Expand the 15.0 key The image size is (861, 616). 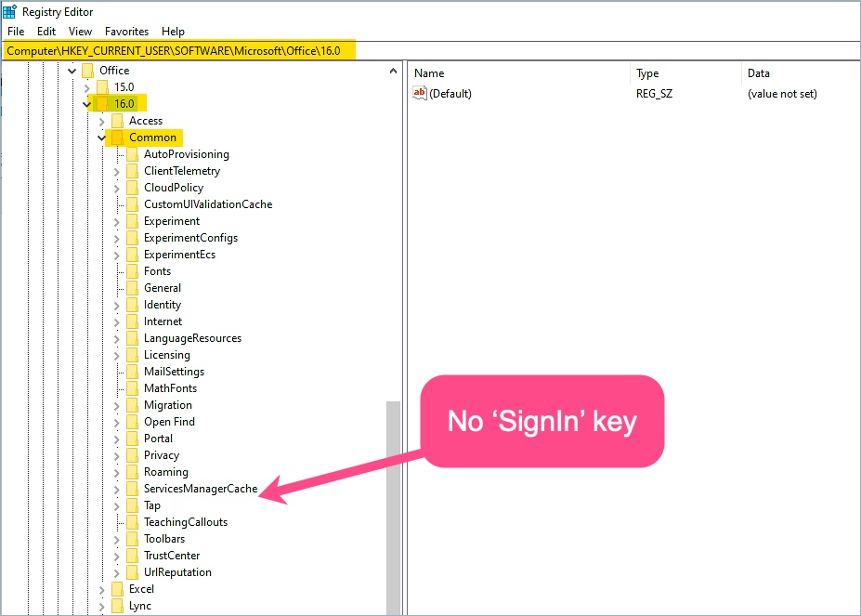click(x=86, y=88)
